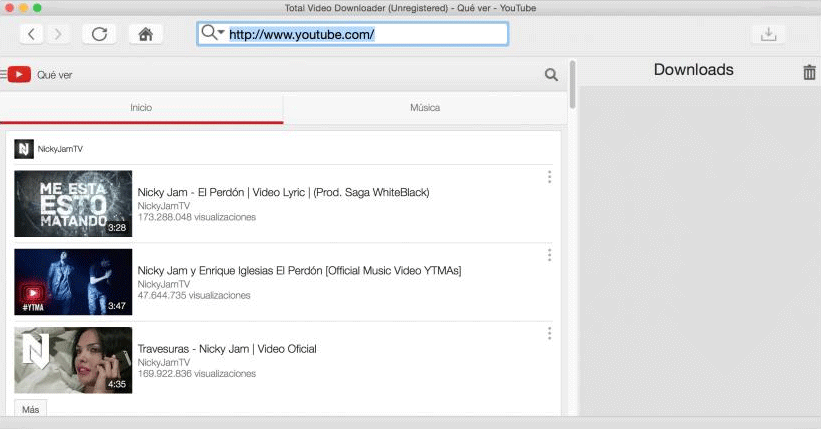Open the search engine dropdown in address bar
The height and width of the screenshot is (429, 821).
coord(213,32)
